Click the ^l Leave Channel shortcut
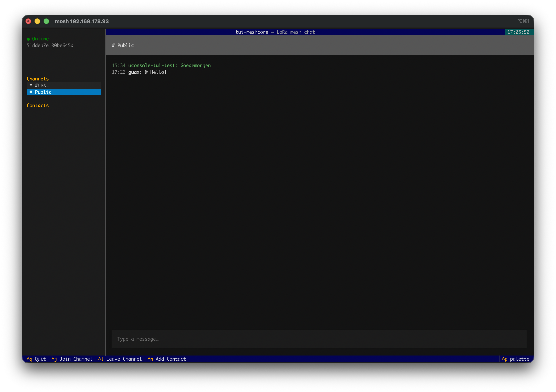The image size is (556, 392). [120, 359]
